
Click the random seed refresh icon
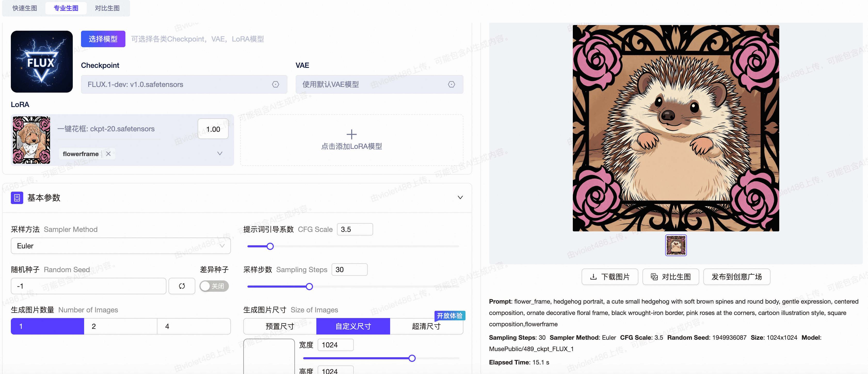coord(182,286)
